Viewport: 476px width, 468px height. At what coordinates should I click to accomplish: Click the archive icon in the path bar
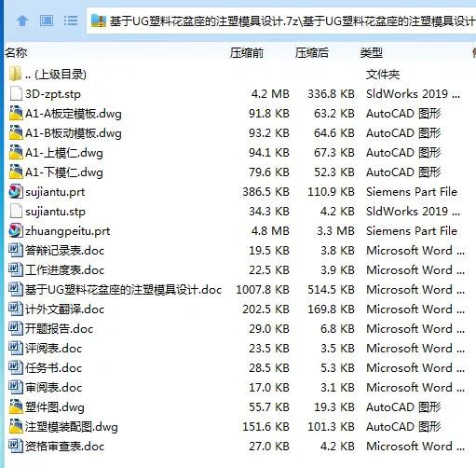(x=99, y=21)
